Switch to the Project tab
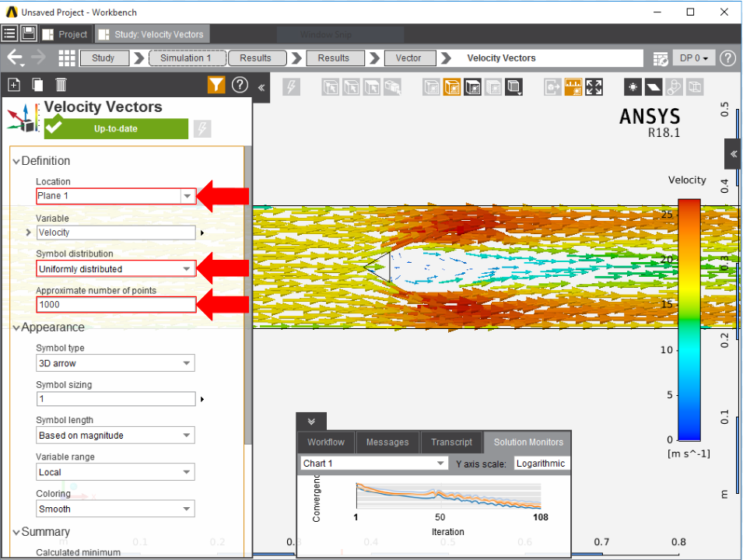The width and height of the screenshot is (743, 560). 66,34
